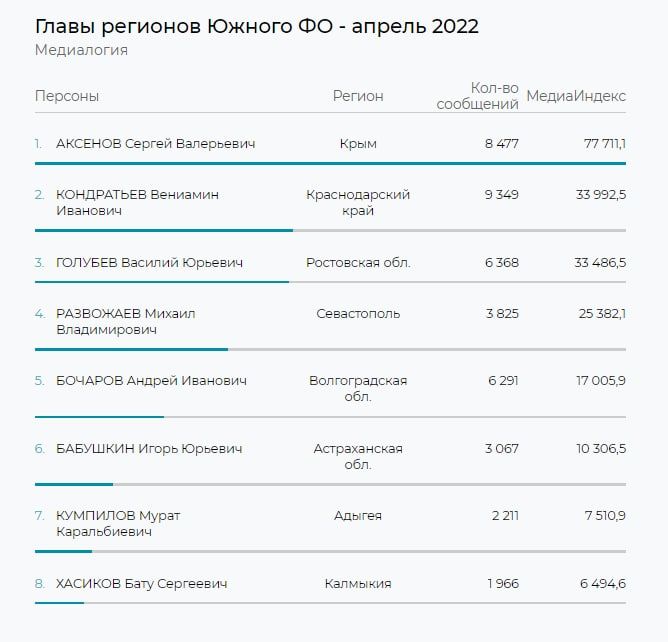Click the Севастополь region cell
This screenshot has width=668, height=642.
pyautogui.click(x=358, y=314)
